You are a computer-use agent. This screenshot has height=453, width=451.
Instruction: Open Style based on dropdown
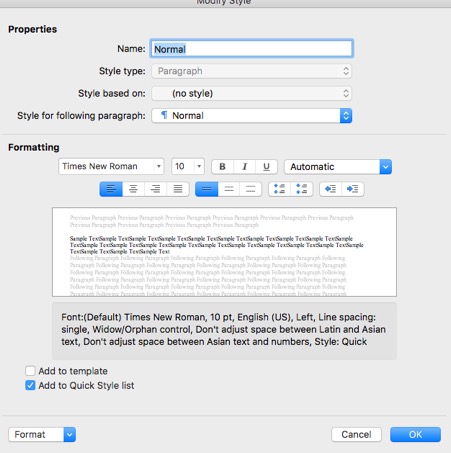252,93
